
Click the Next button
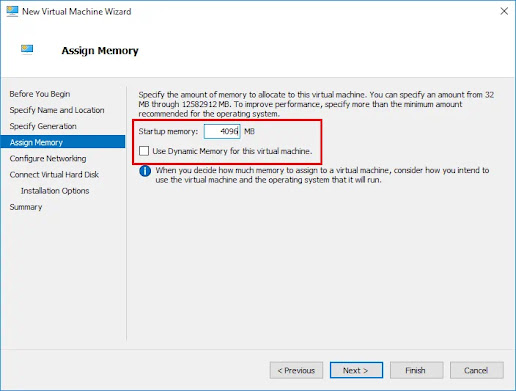[356, 370]
